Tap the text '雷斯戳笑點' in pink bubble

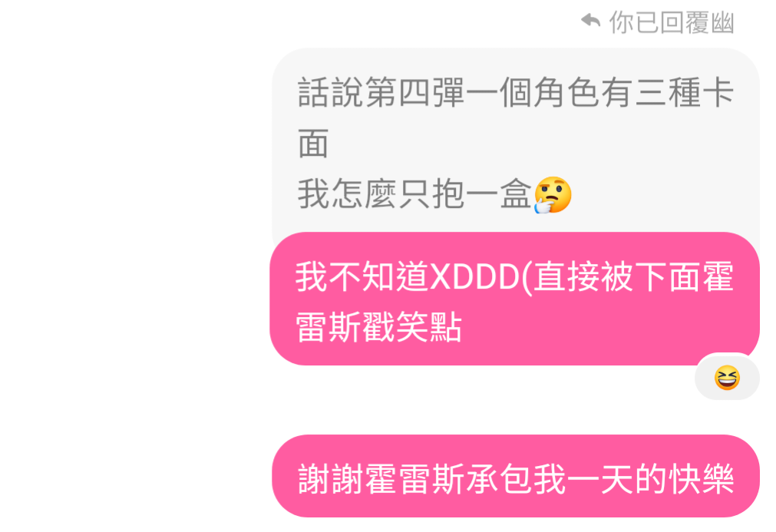coord(378,327)
